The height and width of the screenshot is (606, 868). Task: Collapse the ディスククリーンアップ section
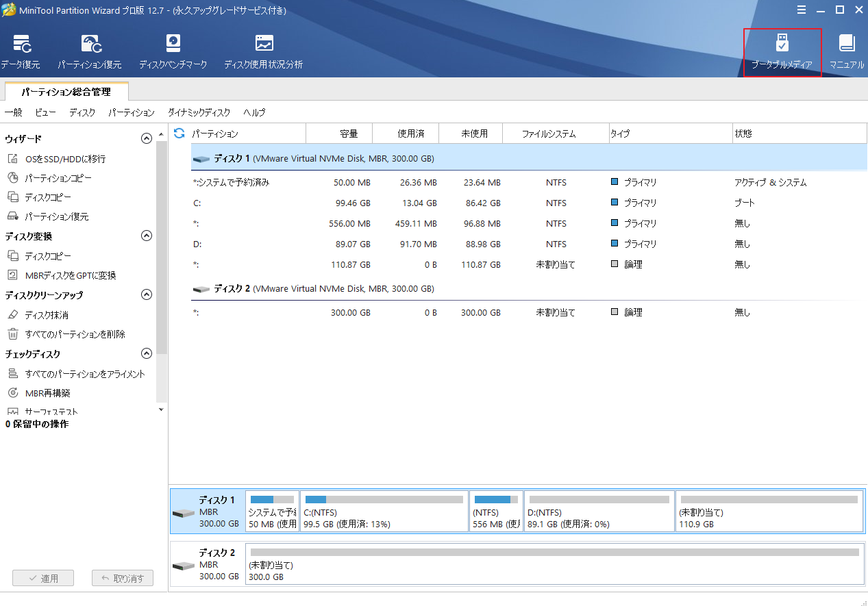coord(146,294)
